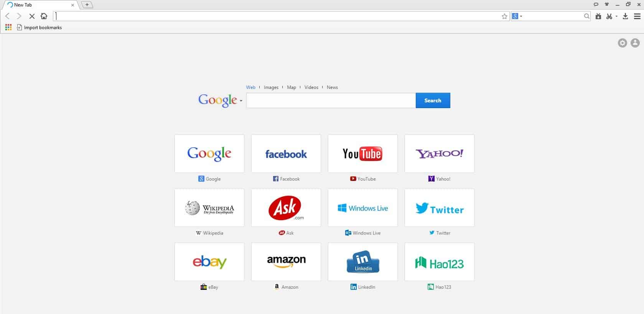Image resolution: width=644 pixels, height=314 pixels.
Task: Open a new tab with plus button
Action: (87, 5)
